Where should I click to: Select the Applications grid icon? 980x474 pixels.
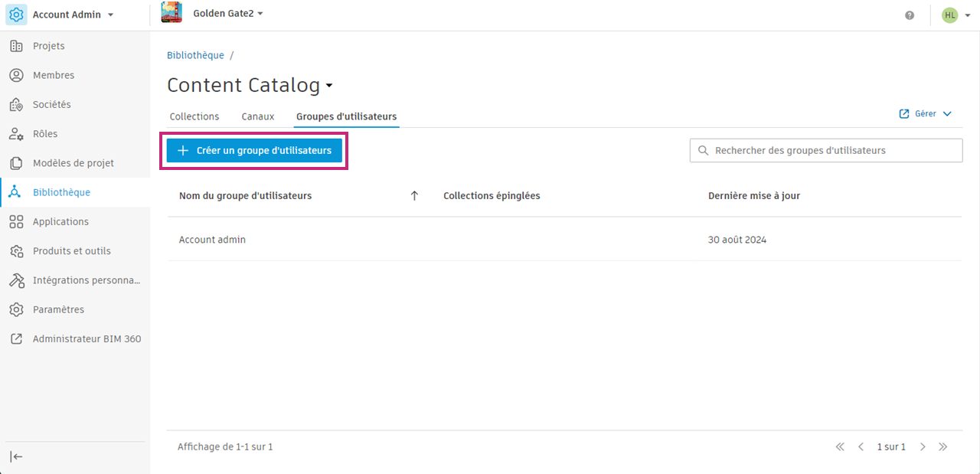(x=16, y=221)
